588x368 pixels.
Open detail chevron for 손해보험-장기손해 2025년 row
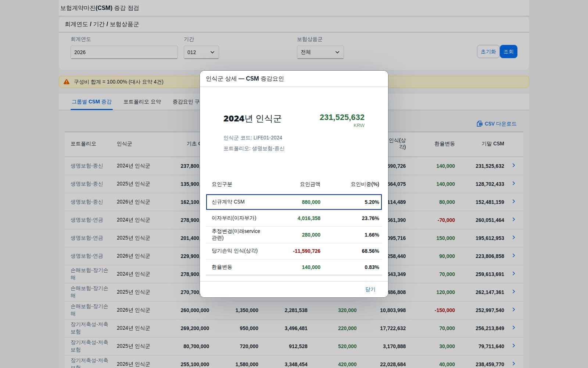[514, 292]
